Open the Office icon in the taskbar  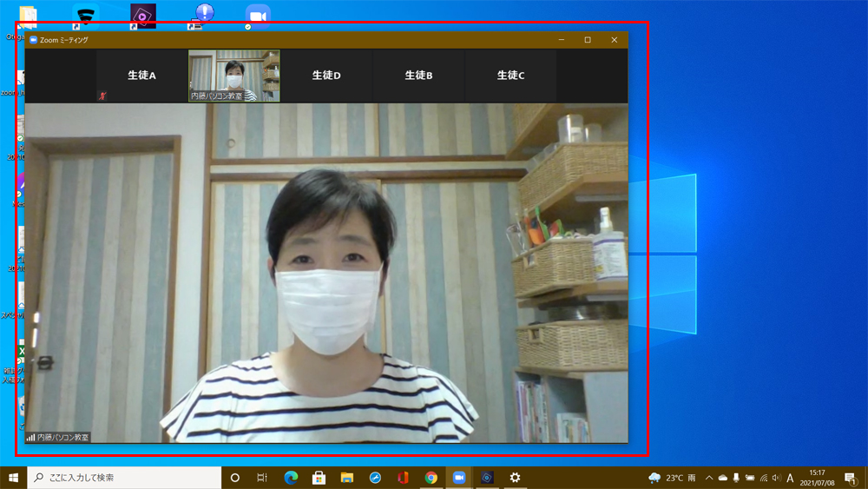403,478
